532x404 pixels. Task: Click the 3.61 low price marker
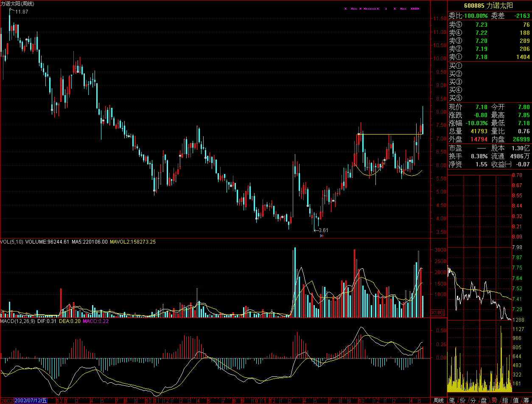click(322, 230)
